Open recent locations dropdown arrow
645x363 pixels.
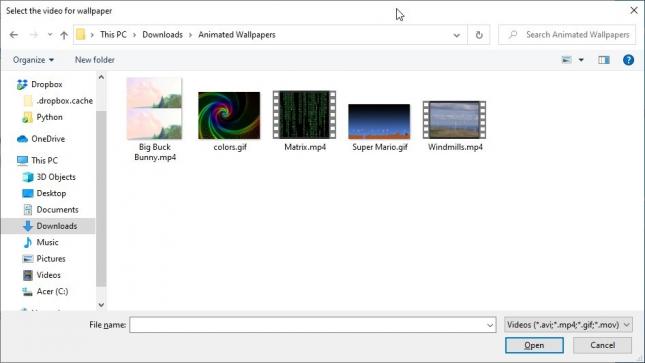(x=50, y=35)
